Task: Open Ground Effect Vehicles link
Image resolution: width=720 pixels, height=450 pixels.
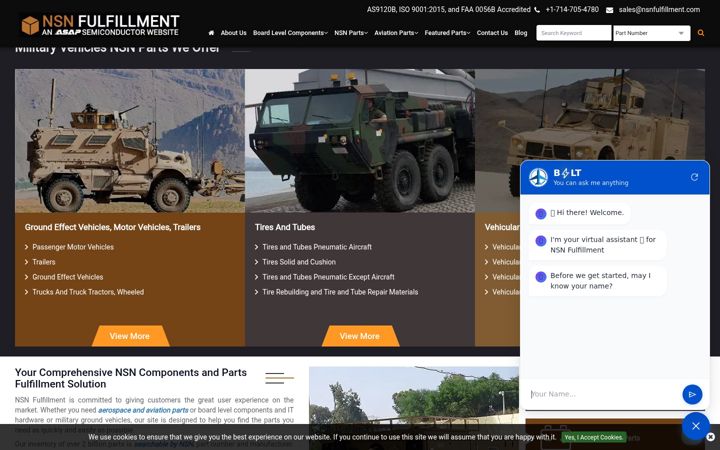Action: (x=68, y=277)
